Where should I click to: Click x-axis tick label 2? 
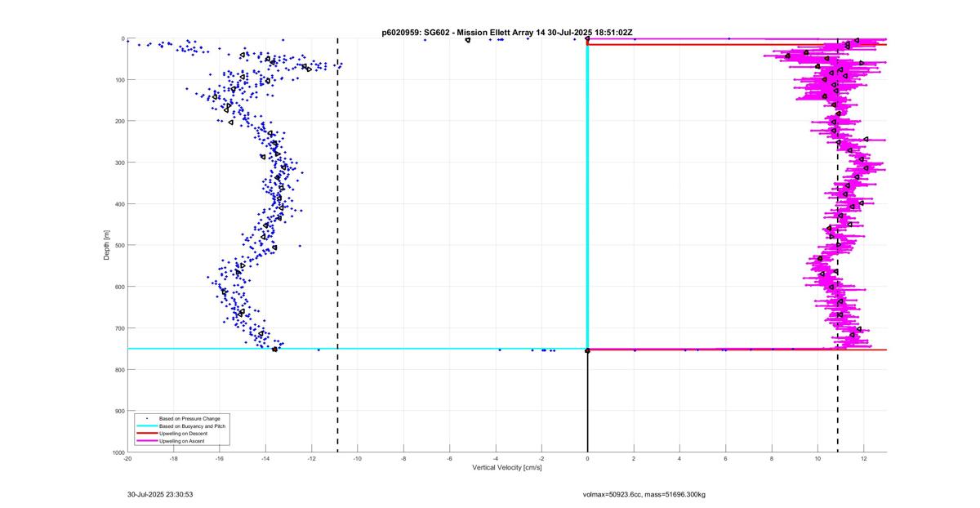pos(634,458)
